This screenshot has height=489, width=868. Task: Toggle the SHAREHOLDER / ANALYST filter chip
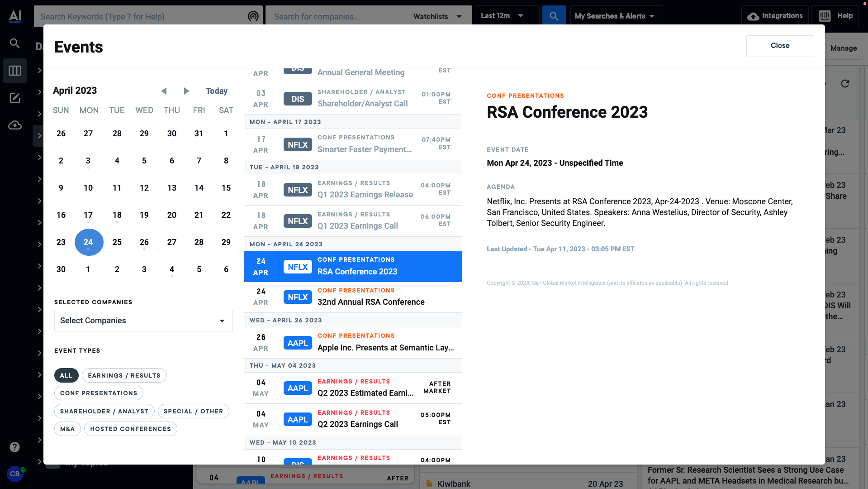pyautogui.click(x=104, y=411)
